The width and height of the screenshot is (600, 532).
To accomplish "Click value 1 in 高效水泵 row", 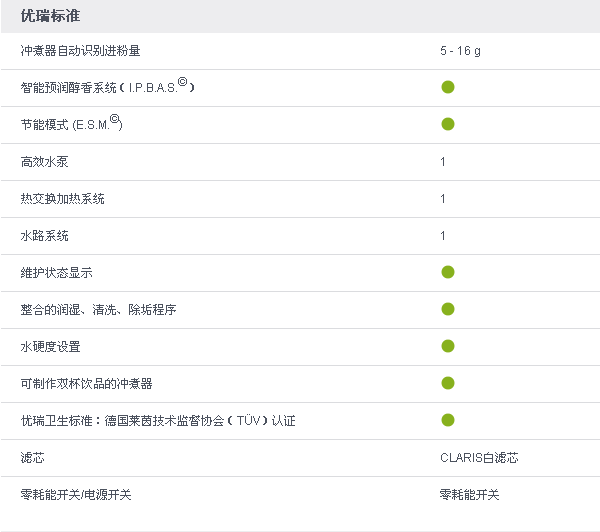I will click(443, 162).
